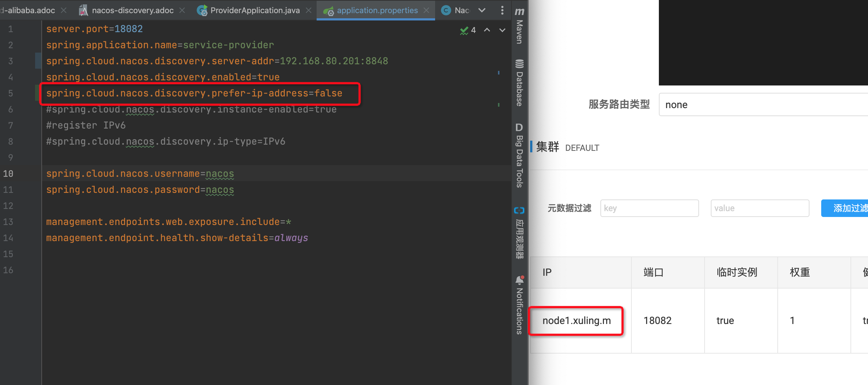This screenshot has width=868, height=385.
Task: Click the #register IPv6 comment line
Action: 86,125
